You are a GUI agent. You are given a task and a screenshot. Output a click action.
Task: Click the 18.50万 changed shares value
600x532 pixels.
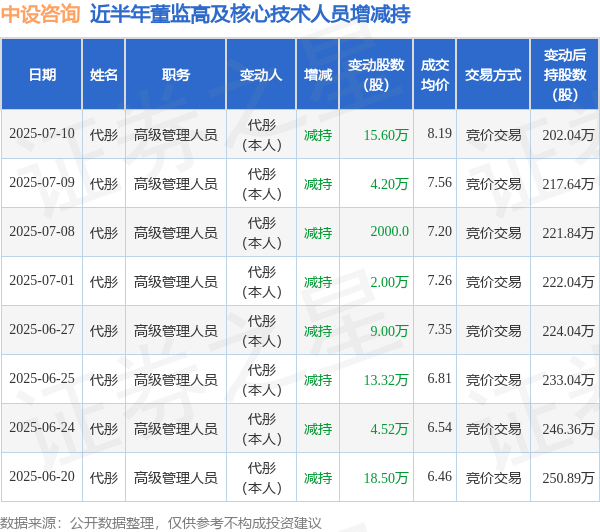386,478
